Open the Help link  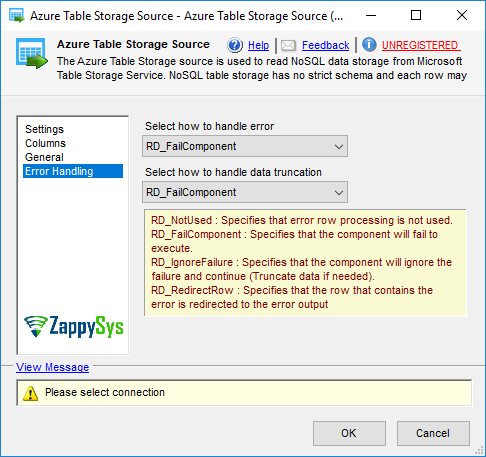258,45
